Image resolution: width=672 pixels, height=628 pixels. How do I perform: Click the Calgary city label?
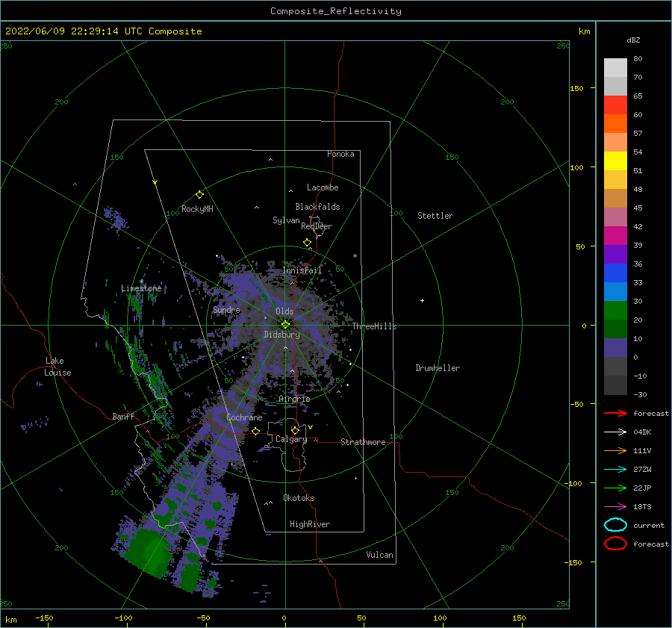coord(291,439)
